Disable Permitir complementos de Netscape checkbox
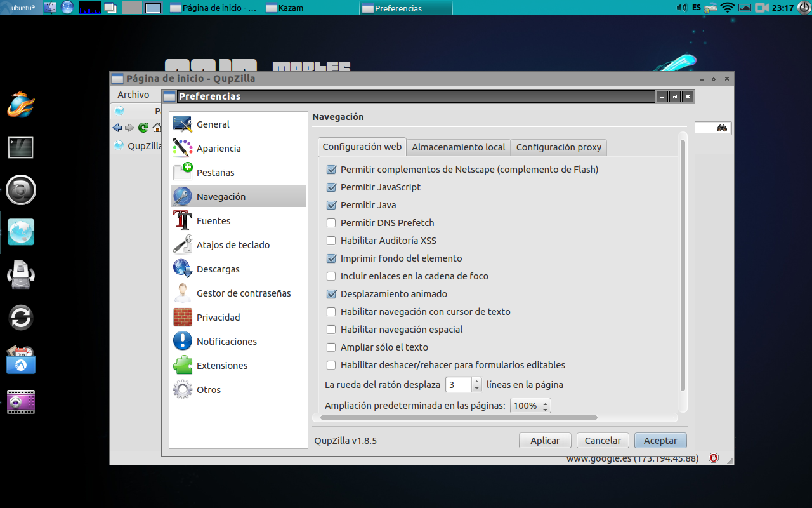This screenshot has height=508, width=812. [331, 170]
